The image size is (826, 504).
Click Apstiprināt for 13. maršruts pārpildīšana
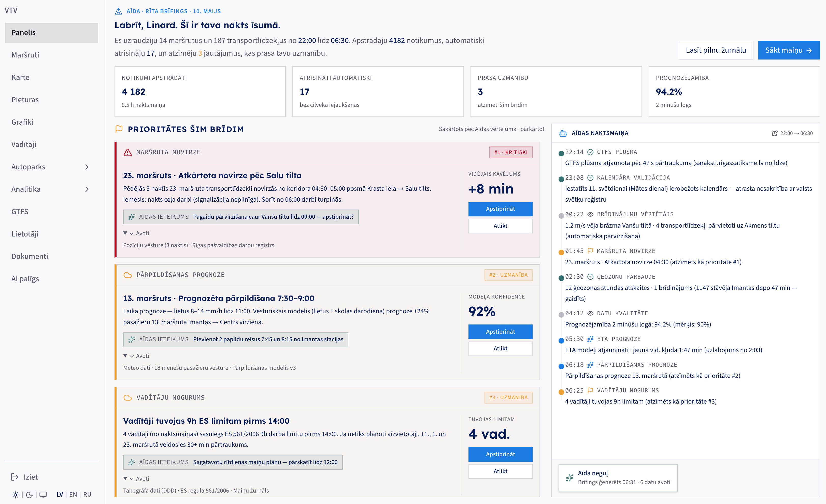[x=500, y=332]
